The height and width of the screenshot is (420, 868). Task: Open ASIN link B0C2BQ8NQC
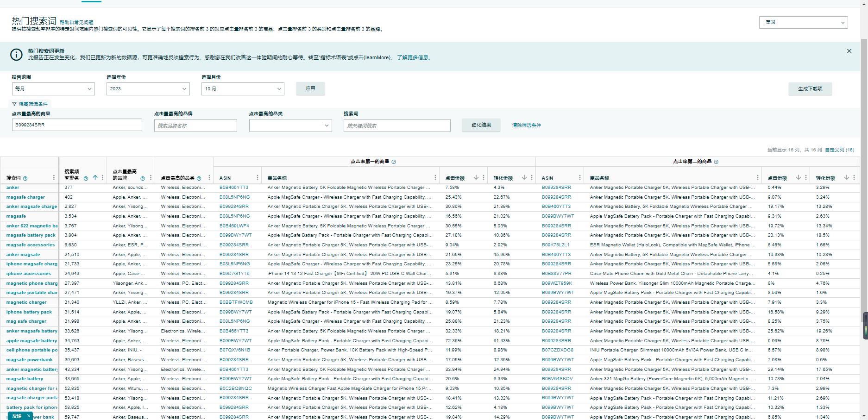pyautogui.click(x=236, y=389)
